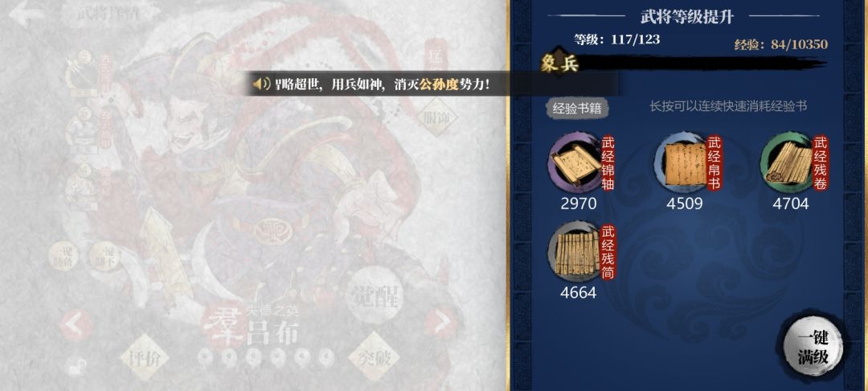
Task: Use the 武经残卷 bamboo scroll
Action: 787,163
